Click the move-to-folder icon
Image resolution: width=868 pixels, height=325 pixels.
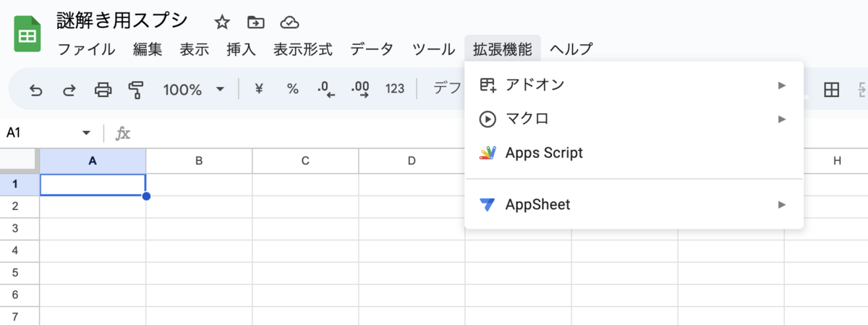(x=255, y=22)
